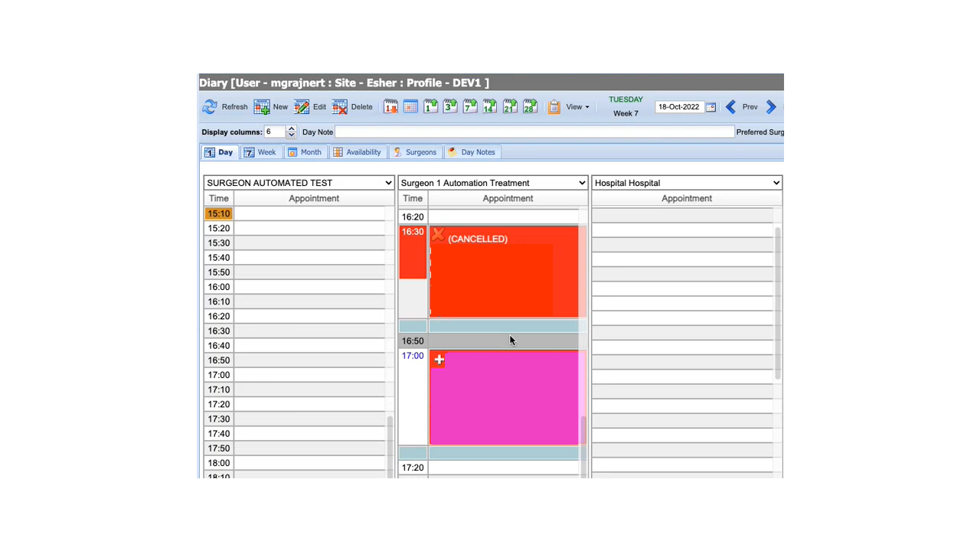This screenshot has width=980, height=551.
Task: Switch to the Day tab
Action: point(219,152)
